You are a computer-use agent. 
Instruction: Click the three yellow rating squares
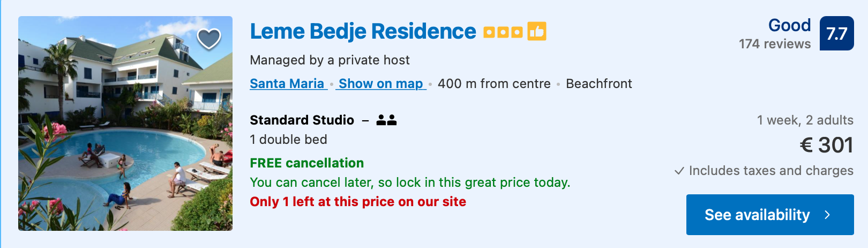[x=503, y=32]
